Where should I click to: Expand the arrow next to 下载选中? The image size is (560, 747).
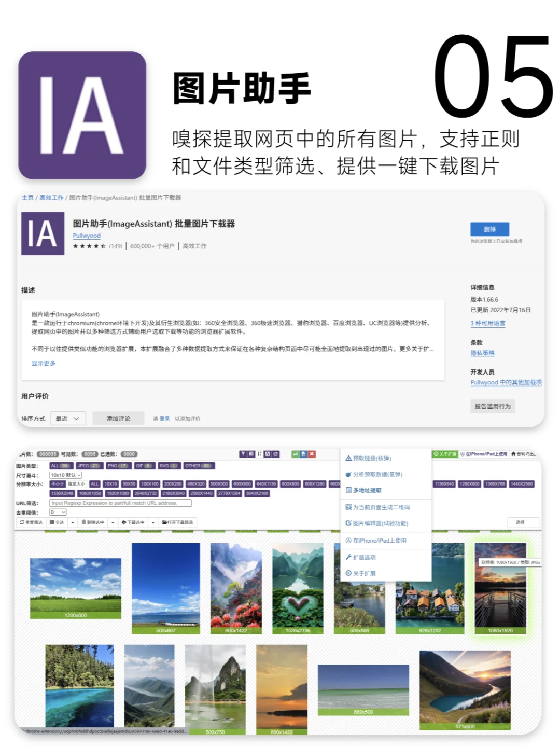(153, 522)
